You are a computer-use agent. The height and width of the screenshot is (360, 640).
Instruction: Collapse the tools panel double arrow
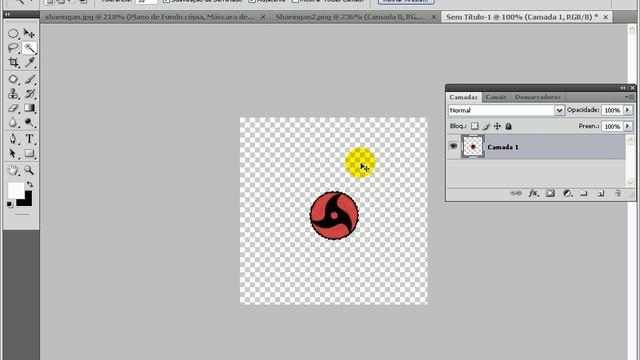[x=7, y=14]
